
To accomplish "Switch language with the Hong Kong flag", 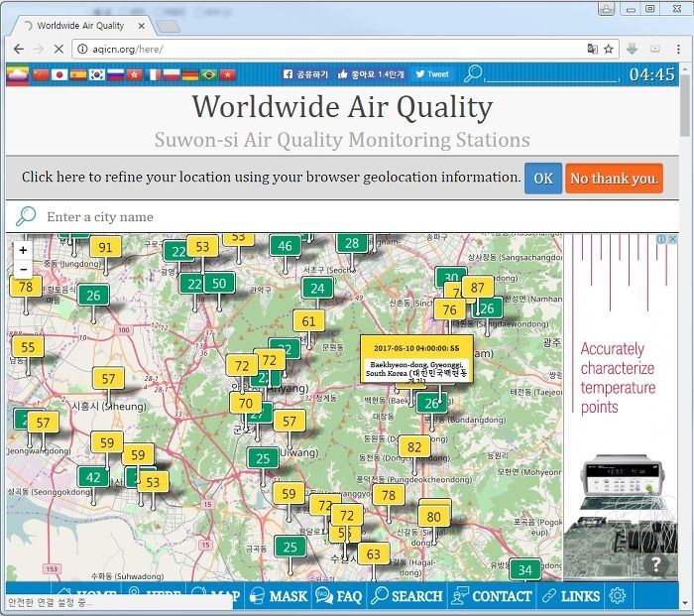I will pos(134,74).
